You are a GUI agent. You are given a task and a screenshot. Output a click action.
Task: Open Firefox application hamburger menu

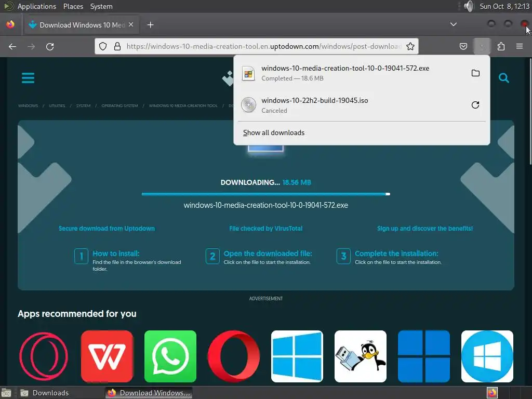pos(520,46)
